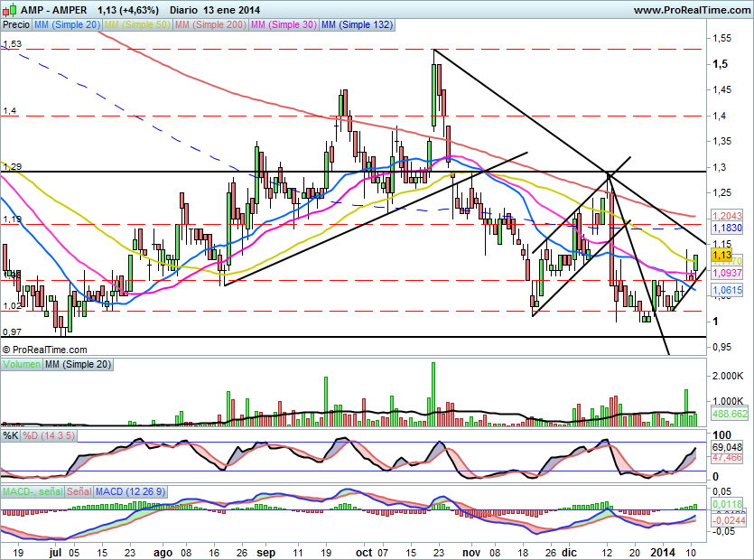Click the 2.000K volume axis label
Image resolution: width=754 pixels, height=560 pixels.
coord(728,376)
